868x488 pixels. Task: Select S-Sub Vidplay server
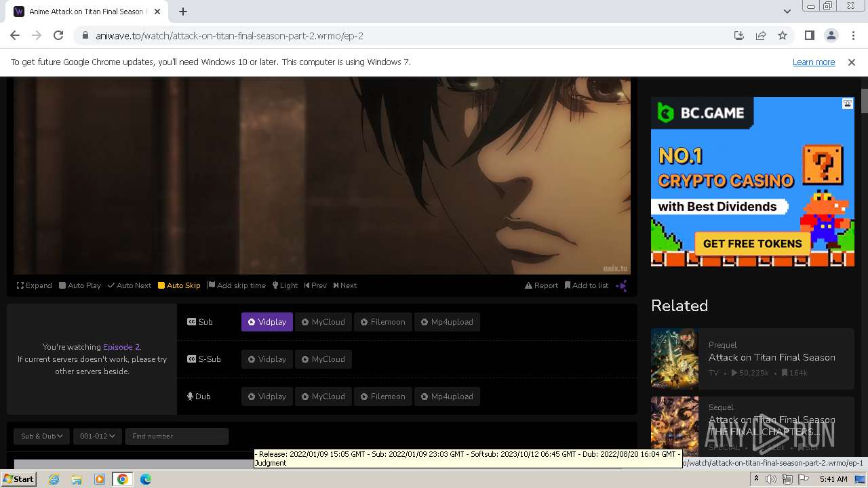click(267, 359)
